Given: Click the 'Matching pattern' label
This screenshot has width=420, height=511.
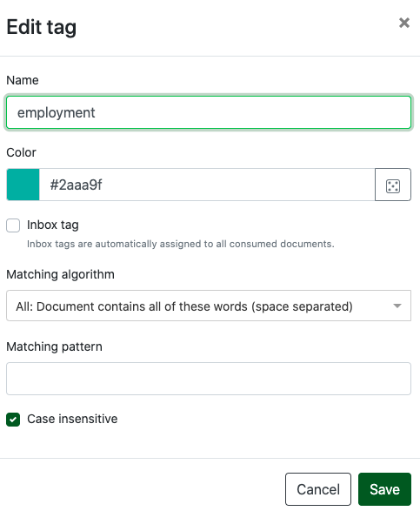Looking at the screenshot, I should [x=55, y=346].
